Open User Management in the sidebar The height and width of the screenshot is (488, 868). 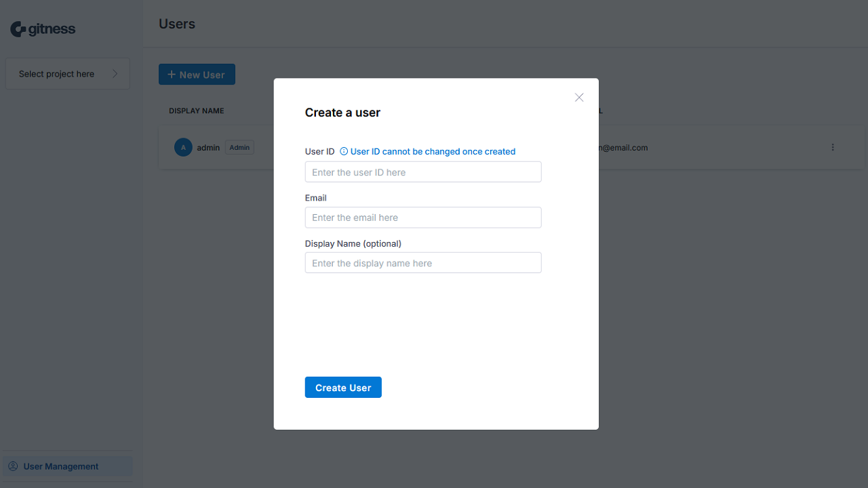tap(61, 466)
